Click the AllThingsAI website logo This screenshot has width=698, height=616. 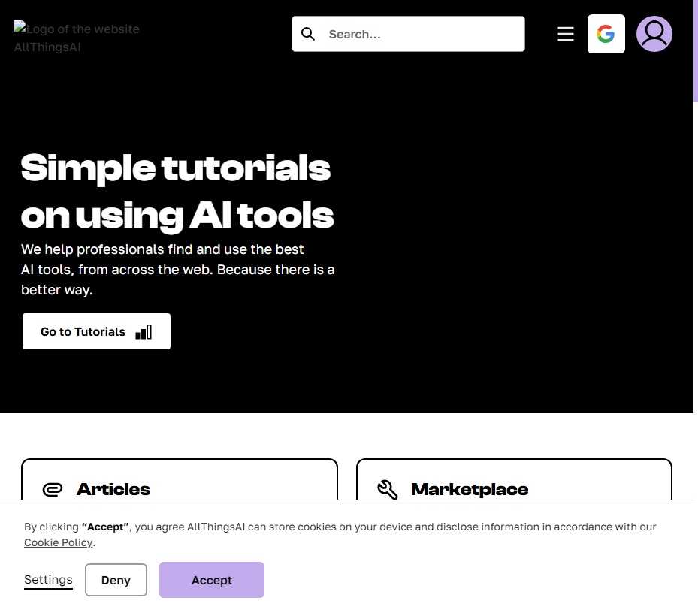point(77,38)
